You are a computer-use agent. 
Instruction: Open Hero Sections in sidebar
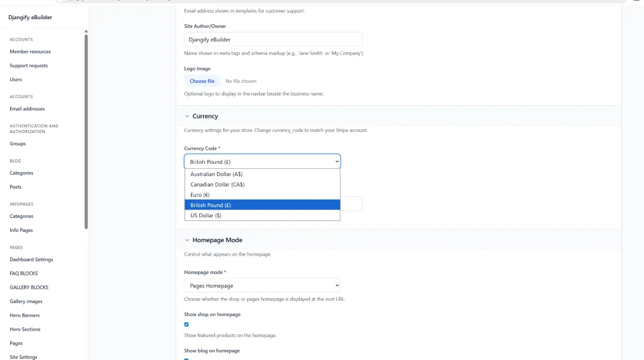(x=25, y=329)
